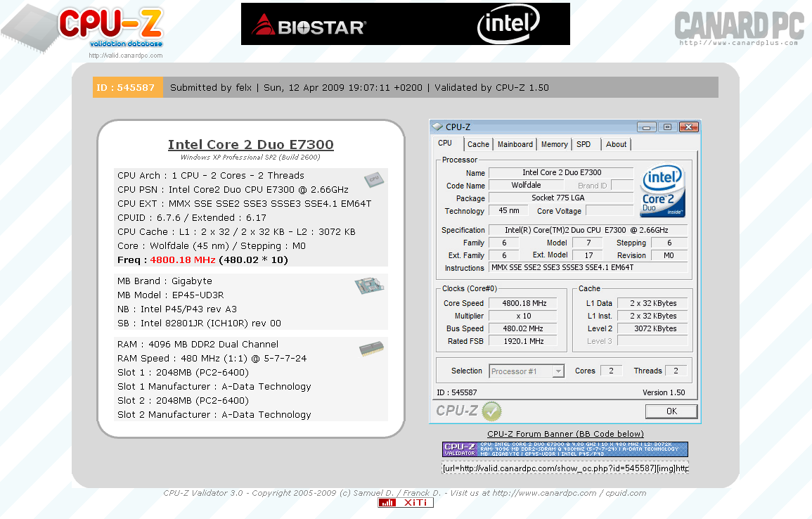Click the CPU-Z window title icon

pyautogui.click(x=438, y=127)
